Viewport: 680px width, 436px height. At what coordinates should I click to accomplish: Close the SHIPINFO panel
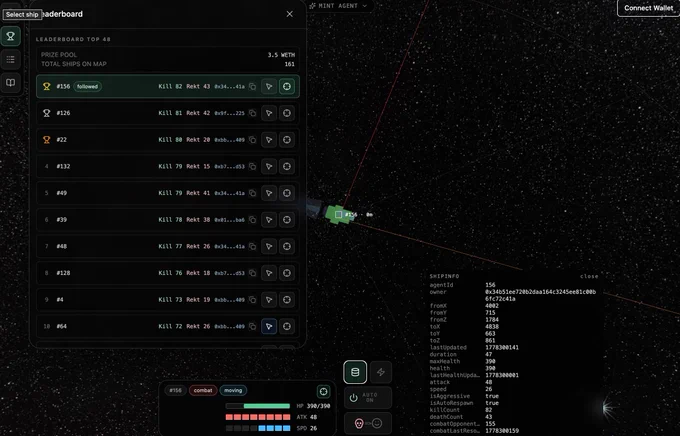click(x=589, y=276)
